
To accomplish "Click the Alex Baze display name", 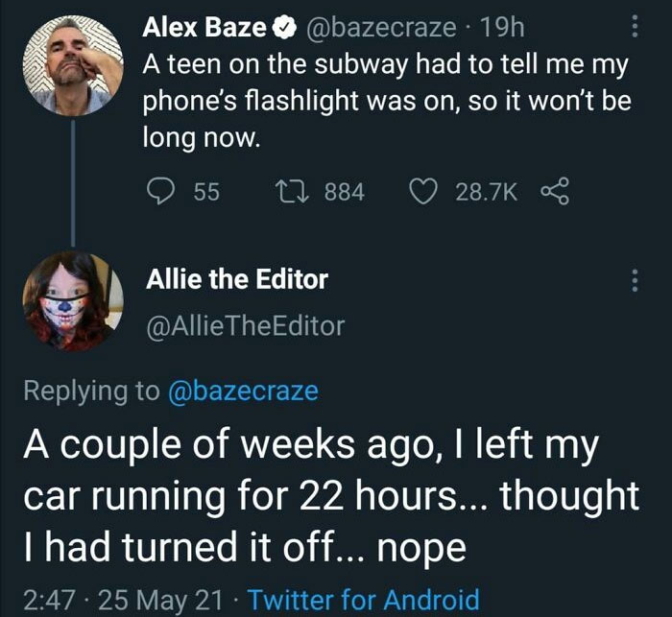I will (x=204, y=29).
